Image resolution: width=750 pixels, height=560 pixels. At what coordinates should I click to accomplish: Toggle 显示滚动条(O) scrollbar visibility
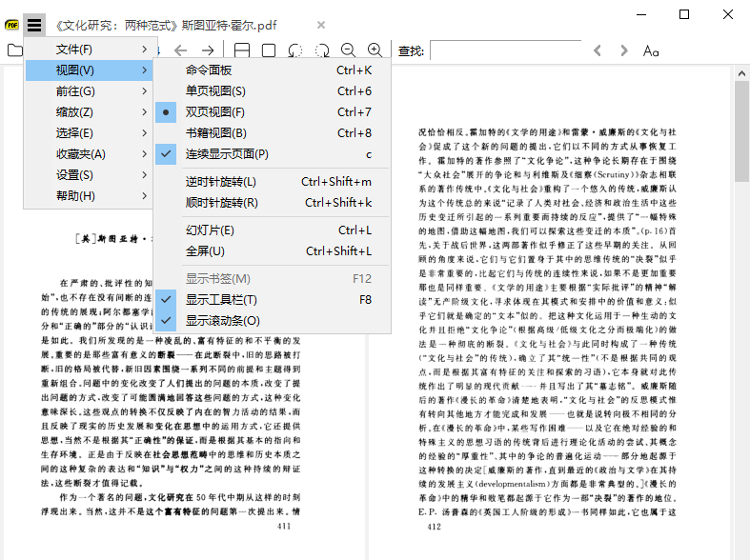click(x=273, y=321)
